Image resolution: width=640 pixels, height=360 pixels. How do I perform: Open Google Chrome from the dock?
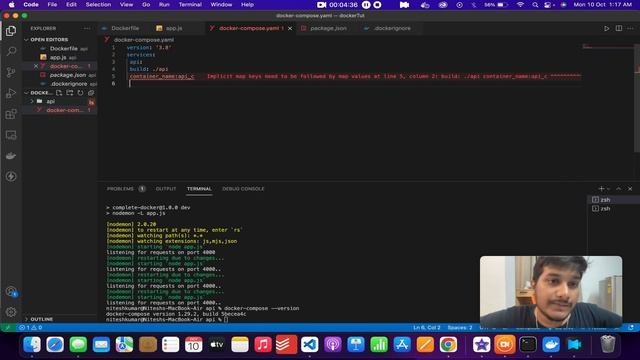448,345
